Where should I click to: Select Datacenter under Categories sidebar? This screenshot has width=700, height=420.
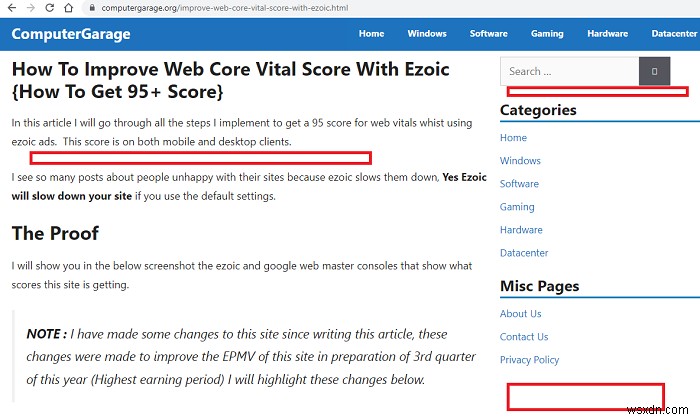pos(524,253)
